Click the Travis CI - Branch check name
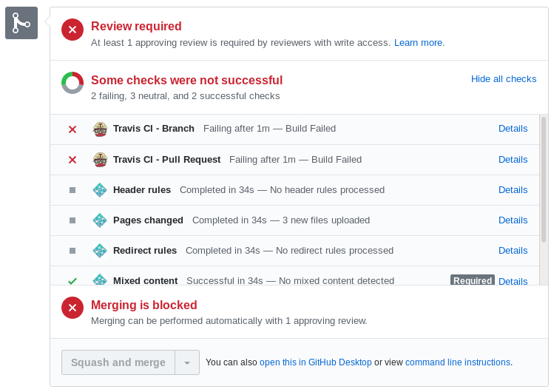Viewport: 554px width, 392px height. click(x=154, y=129)
